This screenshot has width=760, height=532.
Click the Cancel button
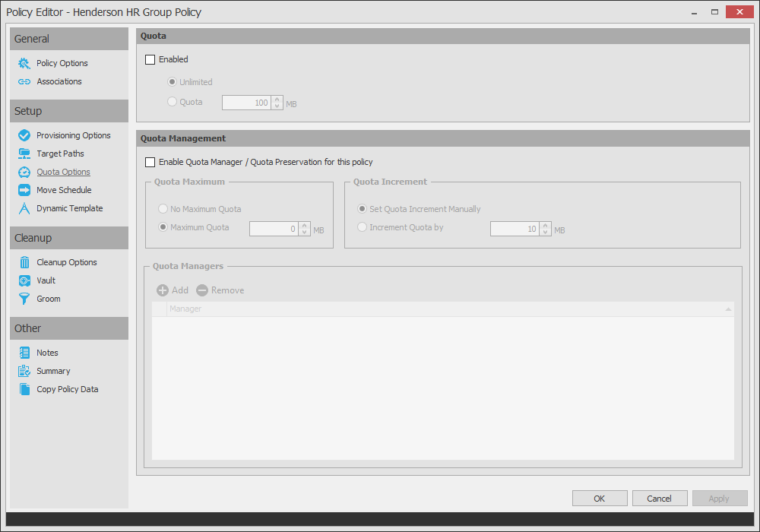pos(659,499)
